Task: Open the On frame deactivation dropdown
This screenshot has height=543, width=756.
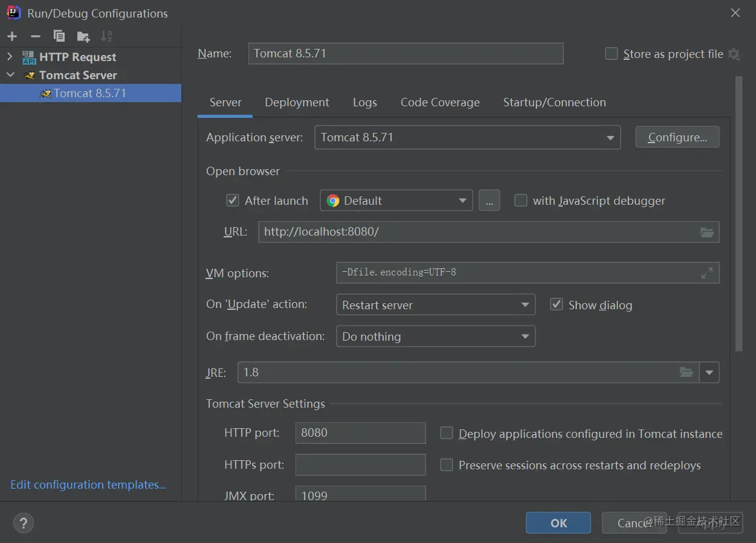Action: (x=436, y=336)
